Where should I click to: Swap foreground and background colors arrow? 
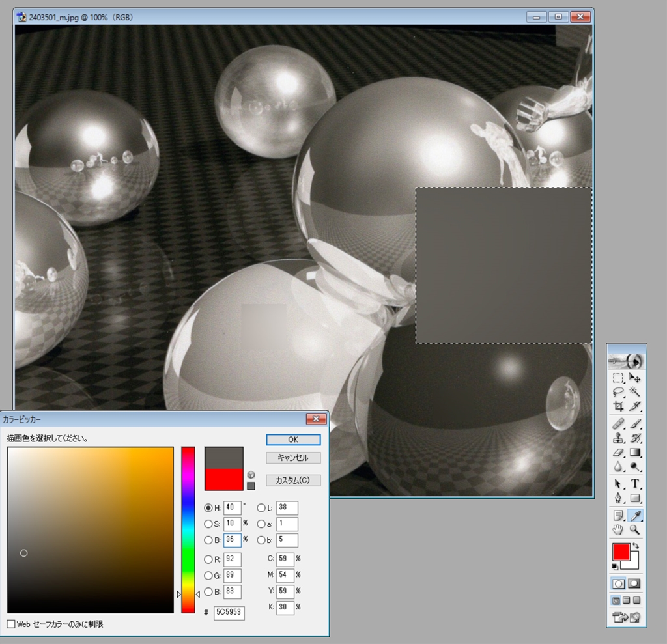(x=636, y=546)
